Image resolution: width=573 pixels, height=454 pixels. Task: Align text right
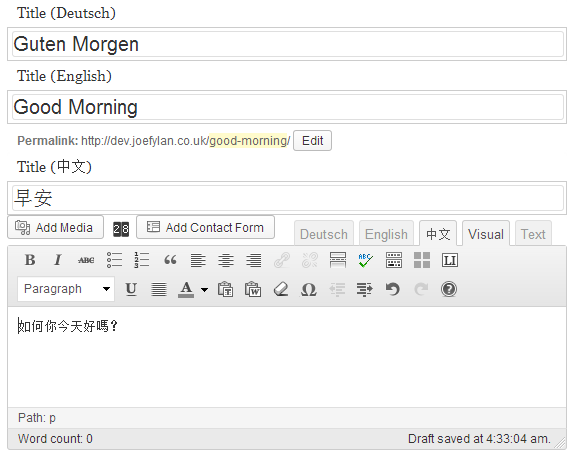point(254,260)
